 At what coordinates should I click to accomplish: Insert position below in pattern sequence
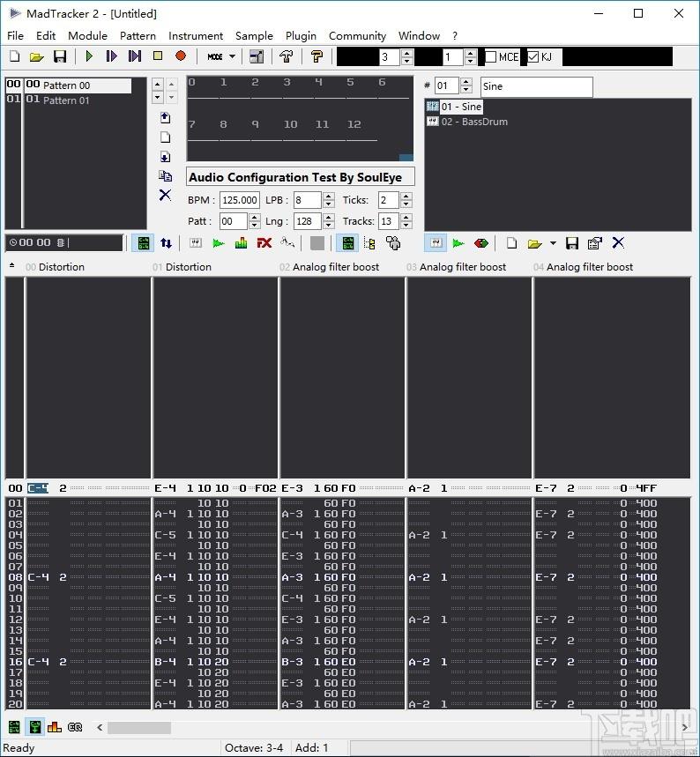tap(165, 156)
